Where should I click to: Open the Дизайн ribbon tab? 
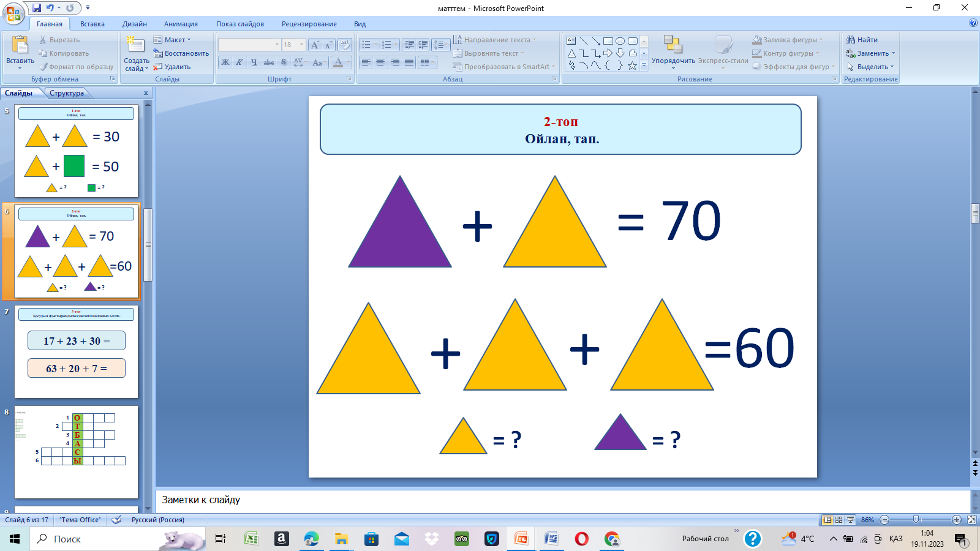point(135,24)
